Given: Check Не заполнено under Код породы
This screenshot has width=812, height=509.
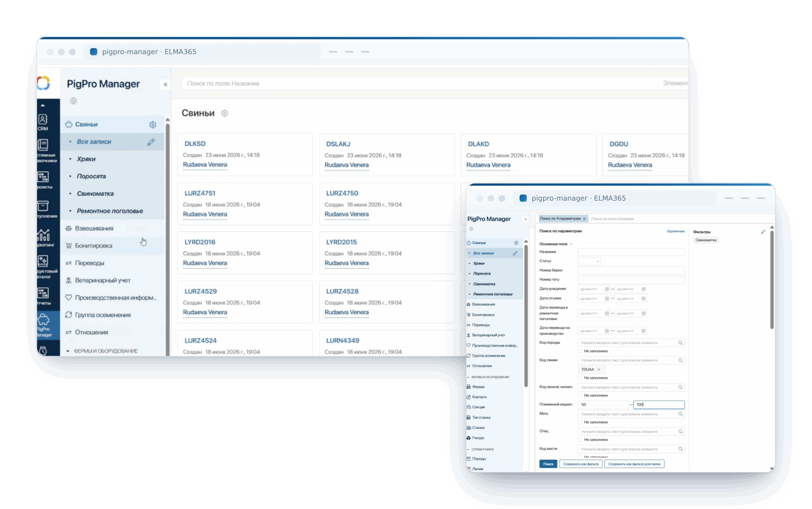Looking at the screenshot, I should click(580, 351).
